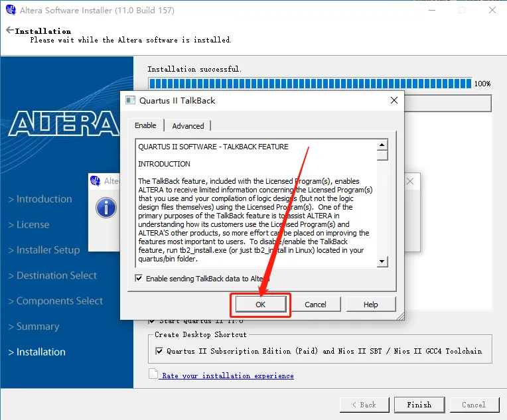
Task: Click the Create Desktop Shortcut group label
Action: (200, 334)
